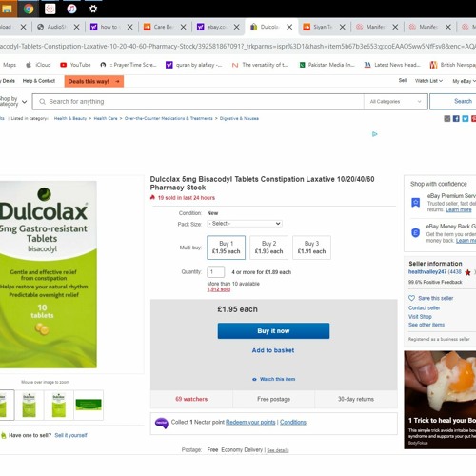
Task: Click the Add to basket link
Action: click(x=273, y=350)
